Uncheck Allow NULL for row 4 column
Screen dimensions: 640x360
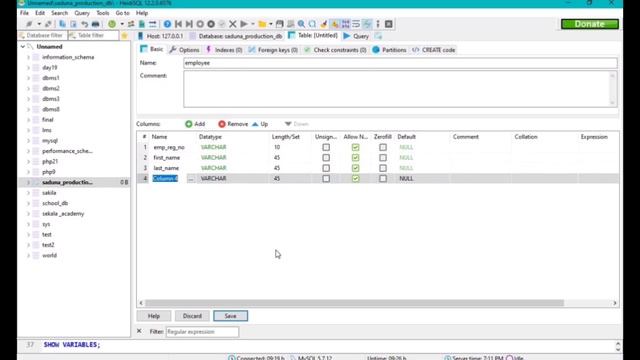pos(356,178)
